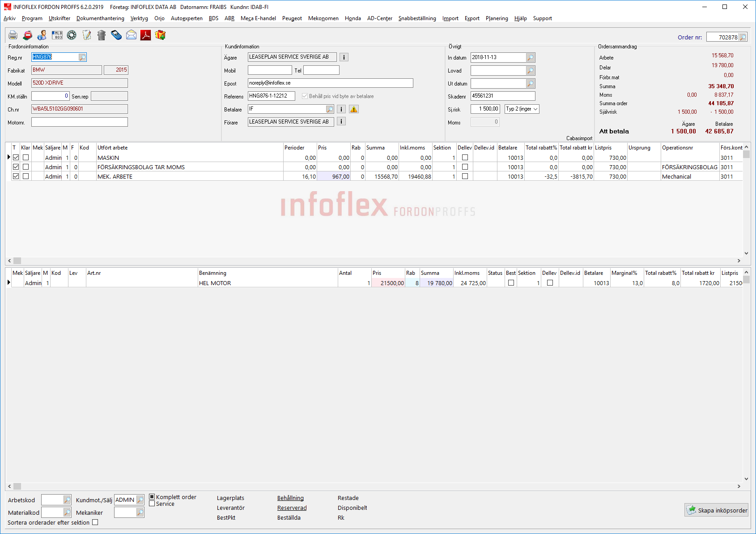Open the Planering menu

(x=497, y=18)
